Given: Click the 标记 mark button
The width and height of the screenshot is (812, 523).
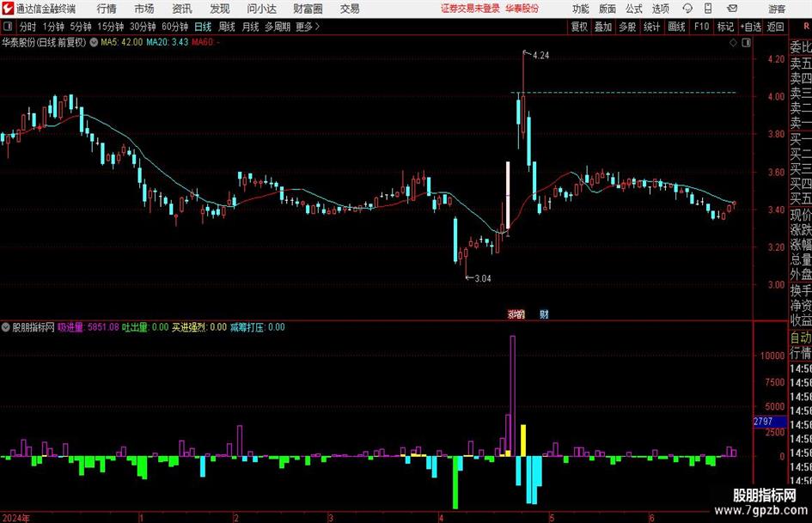Looking at the screenshot, I should 725,27.
